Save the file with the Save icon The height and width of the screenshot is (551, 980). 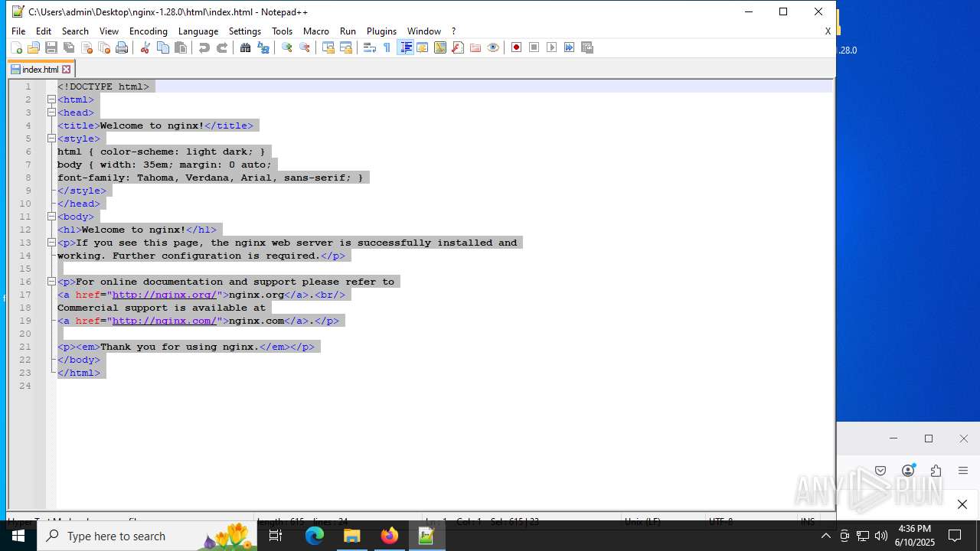point(51,47)
